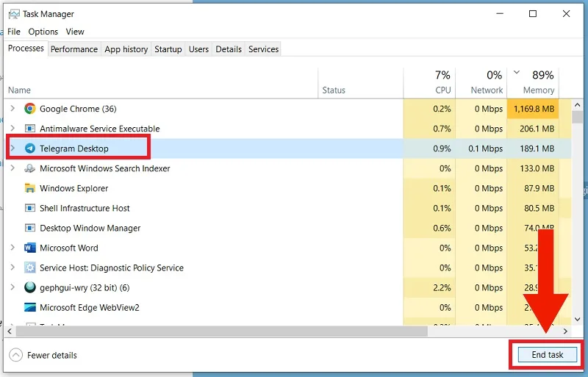Click the Telegram Desktop process icon
The height and width of the screenshot is (377, 588).
[x=29, y=148]
